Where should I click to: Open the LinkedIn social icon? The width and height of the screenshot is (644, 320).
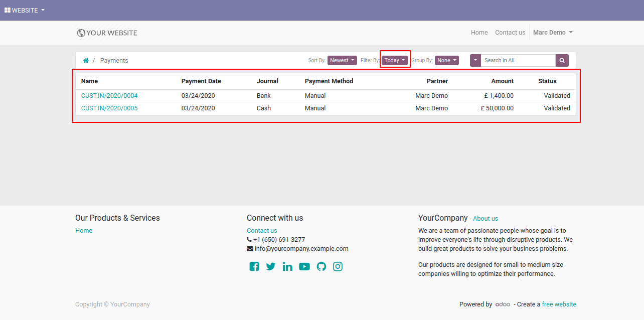(x=287, y=267)
